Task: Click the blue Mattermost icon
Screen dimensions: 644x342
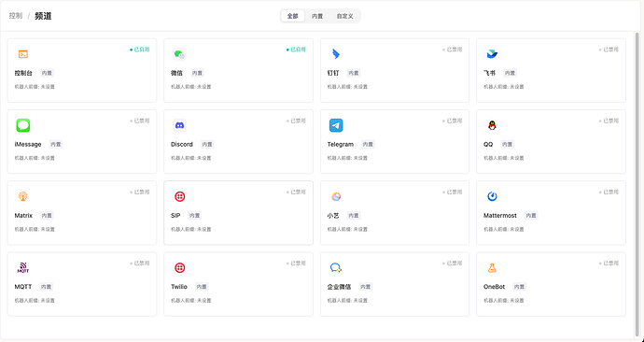Action: (x=492, y=196)
